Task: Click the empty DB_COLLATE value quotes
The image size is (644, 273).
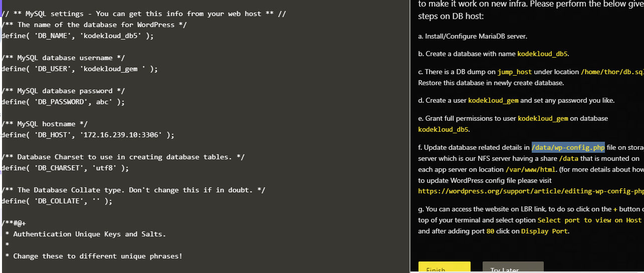Action: [x=97, y=201]
